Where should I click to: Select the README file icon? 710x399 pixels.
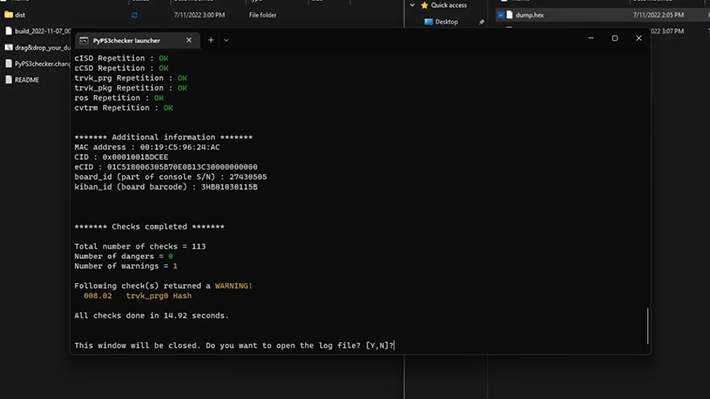click(9, 80)
